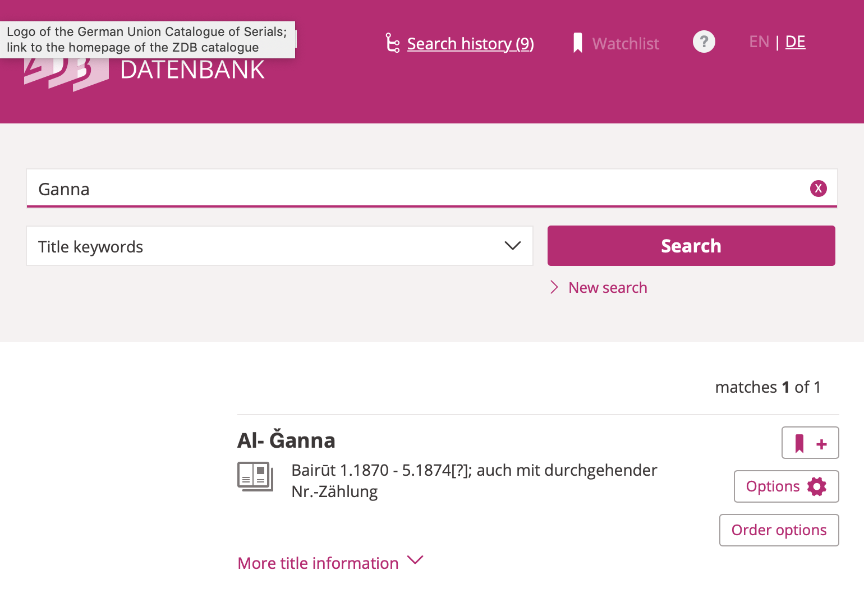Screen dimensions: 864x616
Task: Open Order options for Al-Ğanna
Action: [x=779, y=530]
